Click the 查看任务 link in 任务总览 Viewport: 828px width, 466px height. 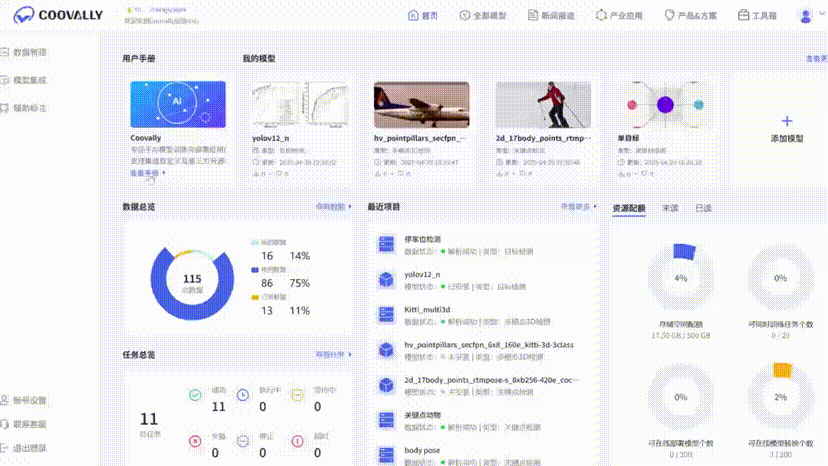pos(333,355)
